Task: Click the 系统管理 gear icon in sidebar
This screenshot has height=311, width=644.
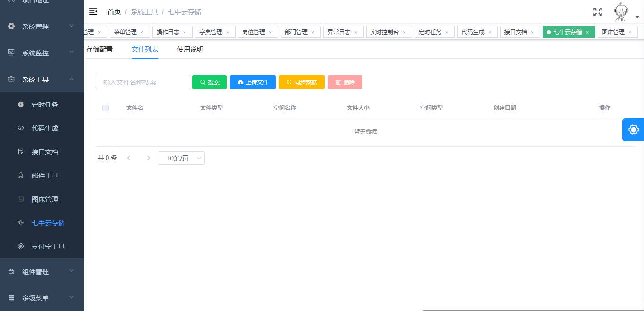Action: coord(11,26)
